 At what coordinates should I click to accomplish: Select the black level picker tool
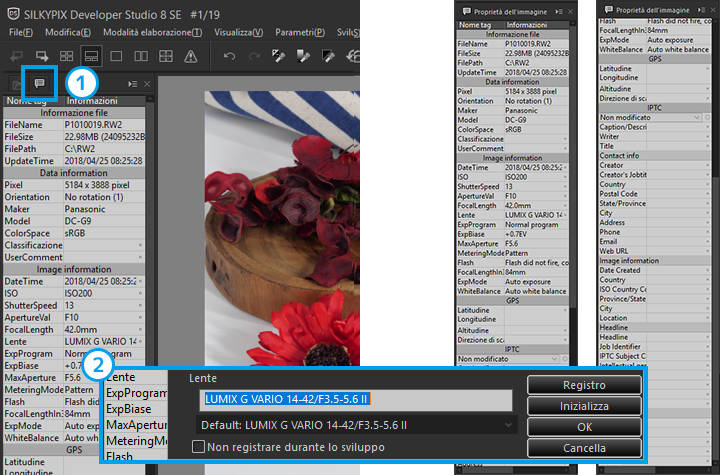tap(328, 56)
